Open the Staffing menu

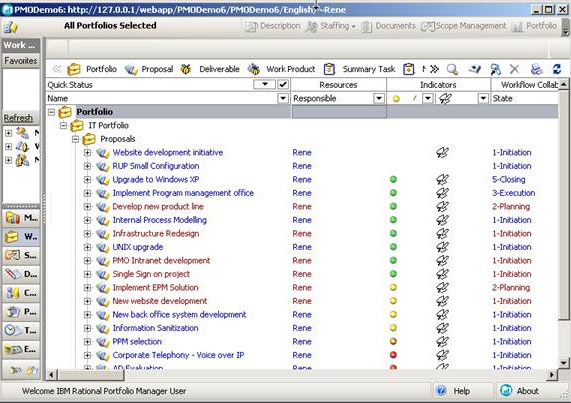331,26
